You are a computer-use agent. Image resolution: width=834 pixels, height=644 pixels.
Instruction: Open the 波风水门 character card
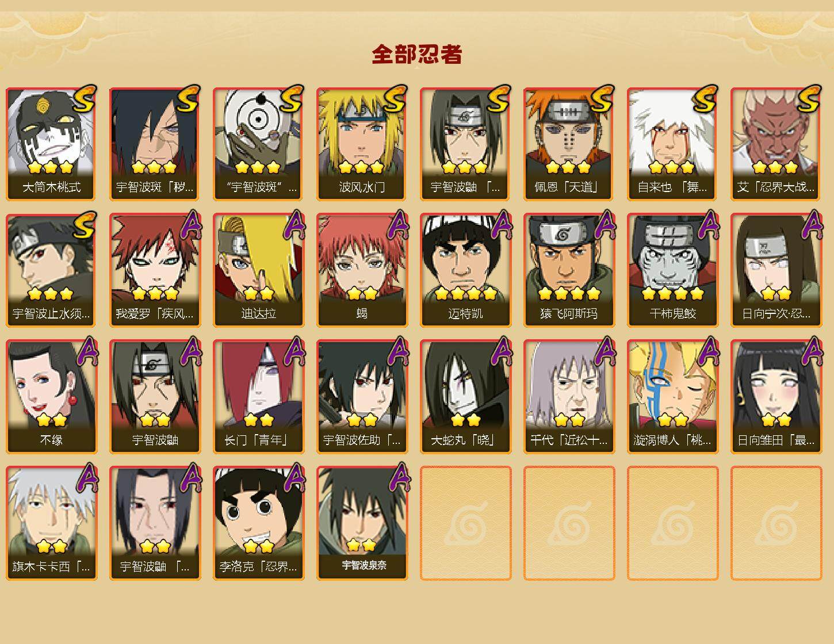tap(362, 144)
